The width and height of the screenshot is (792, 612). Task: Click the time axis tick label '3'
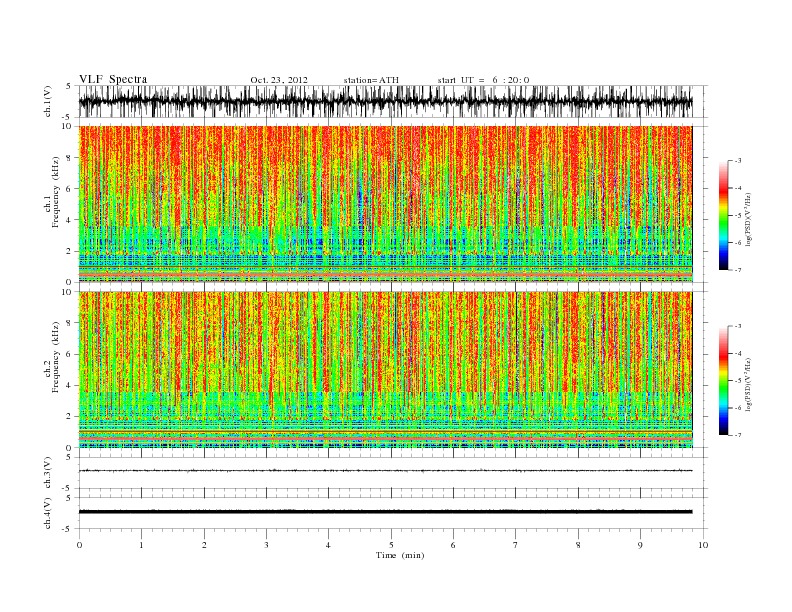click(266, 545)
